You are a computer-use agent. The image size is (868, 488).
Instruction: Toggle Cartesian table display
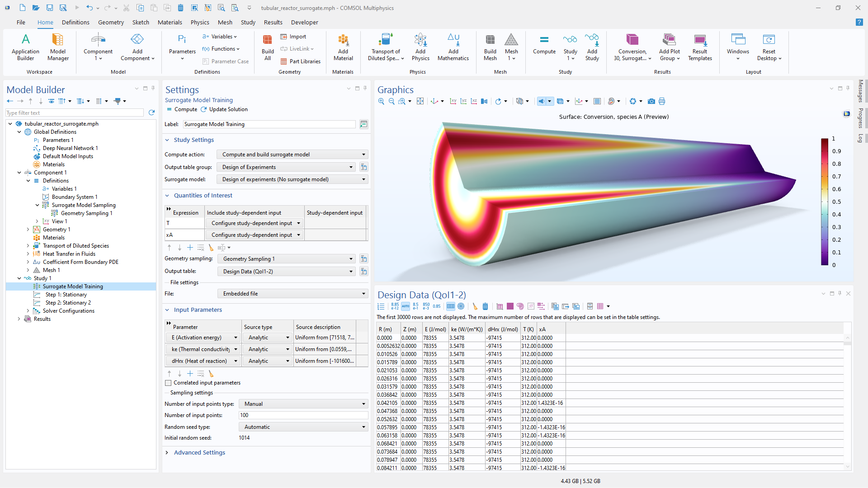(x=450, y=306)
